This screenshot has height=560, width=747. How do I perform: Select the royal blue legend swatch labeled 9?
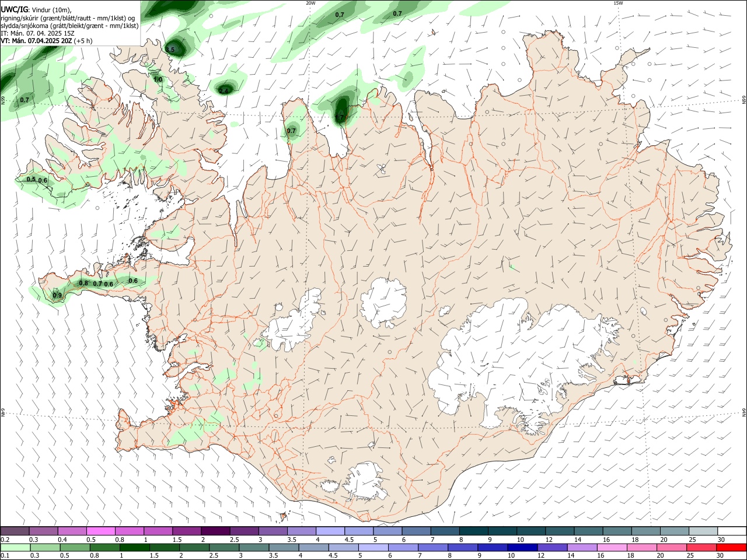coord(492,547)
